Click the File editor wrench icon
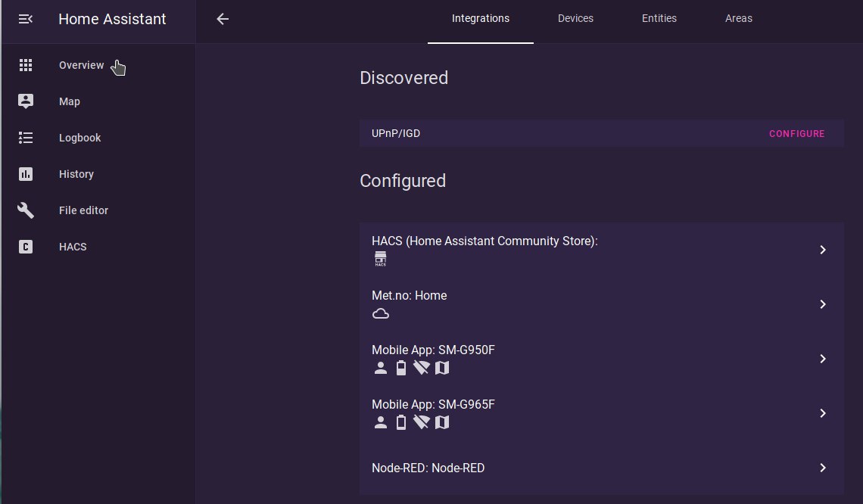The height and width of the screenshot is (504, 863). [x=25, y=210]
